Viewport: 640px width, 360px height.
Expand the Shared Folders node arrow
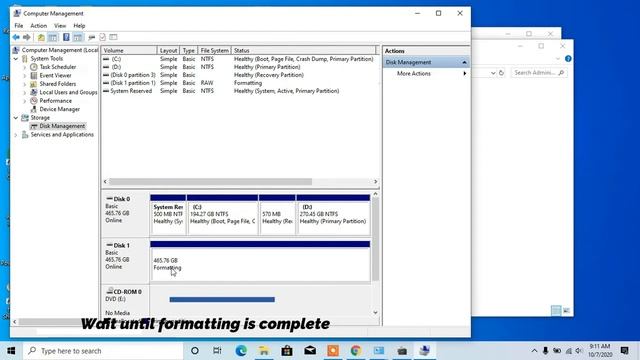[x=24, y=84]
